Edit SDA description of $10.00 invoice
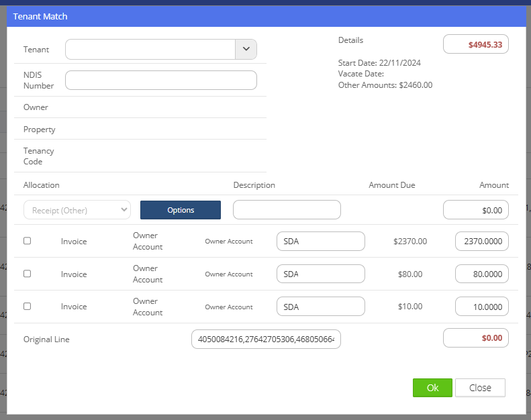The image size is (531, 420). [321, 307]
